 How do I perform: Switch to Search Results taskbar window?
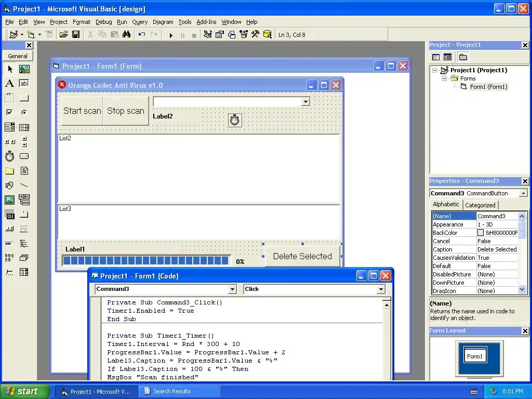179,391
